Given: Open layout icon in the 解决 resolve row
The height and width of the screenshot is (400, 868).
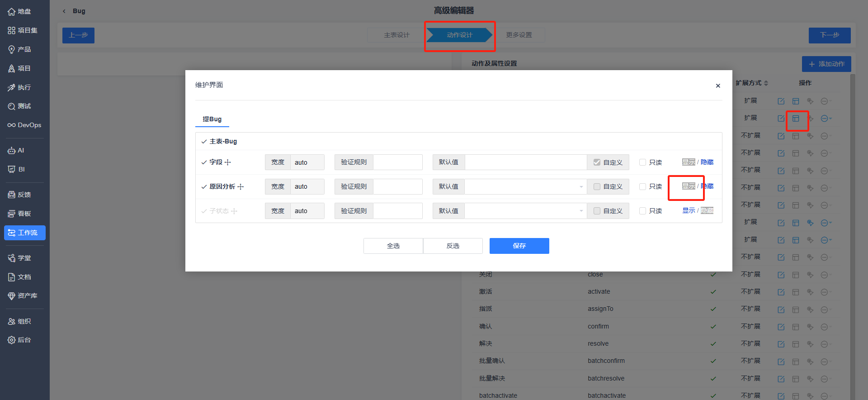Looking at the screenshot, I should tap(796, 344).
